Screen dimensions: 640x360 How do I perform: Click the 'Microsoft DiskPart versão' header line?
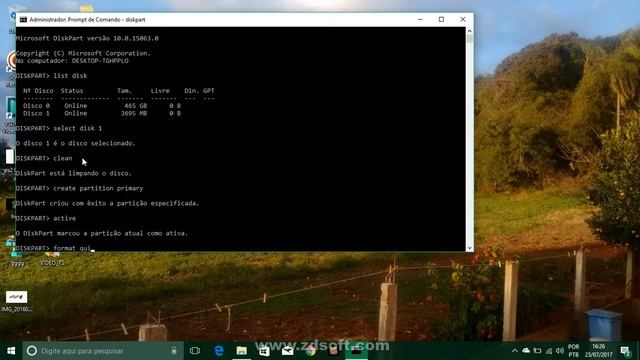pyautogui.click(x=87, y=38)
